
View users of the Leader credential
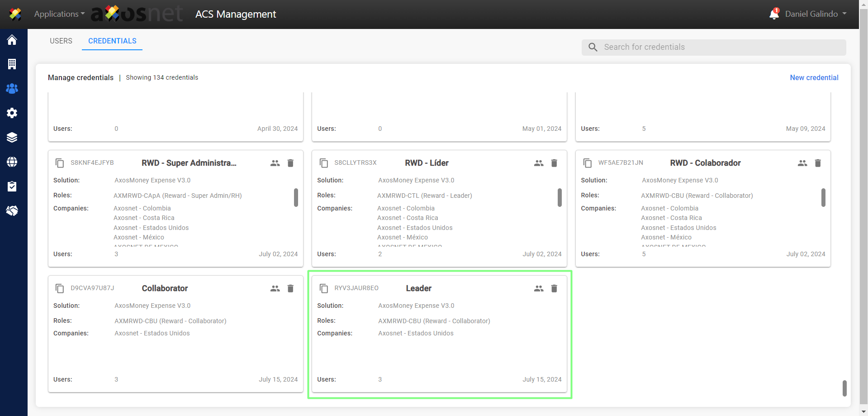point(538,288)
